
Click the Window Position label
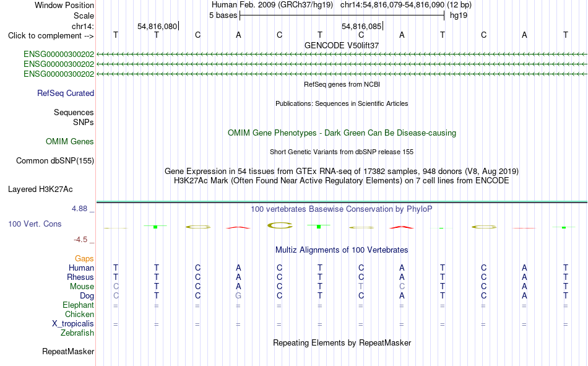pos(64,5)
